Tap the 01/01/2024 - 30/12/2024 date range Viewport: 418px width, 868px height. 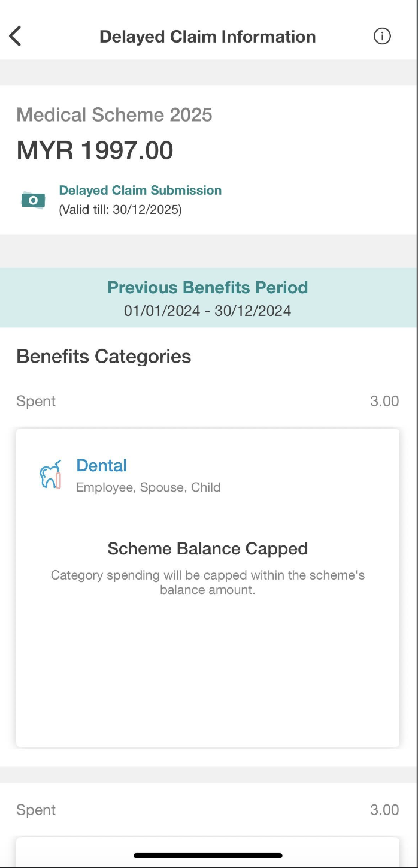[207, 311]
